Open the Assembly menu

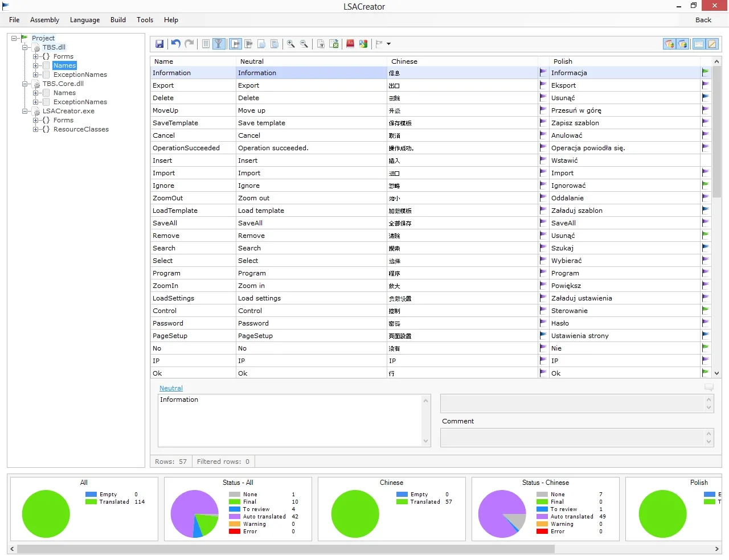point(44,20)
